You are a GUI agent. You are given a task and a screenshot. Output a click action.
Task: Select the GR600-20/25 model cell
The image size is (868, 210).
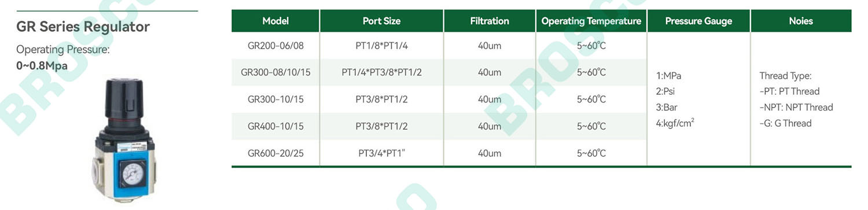tap(275, 153)
